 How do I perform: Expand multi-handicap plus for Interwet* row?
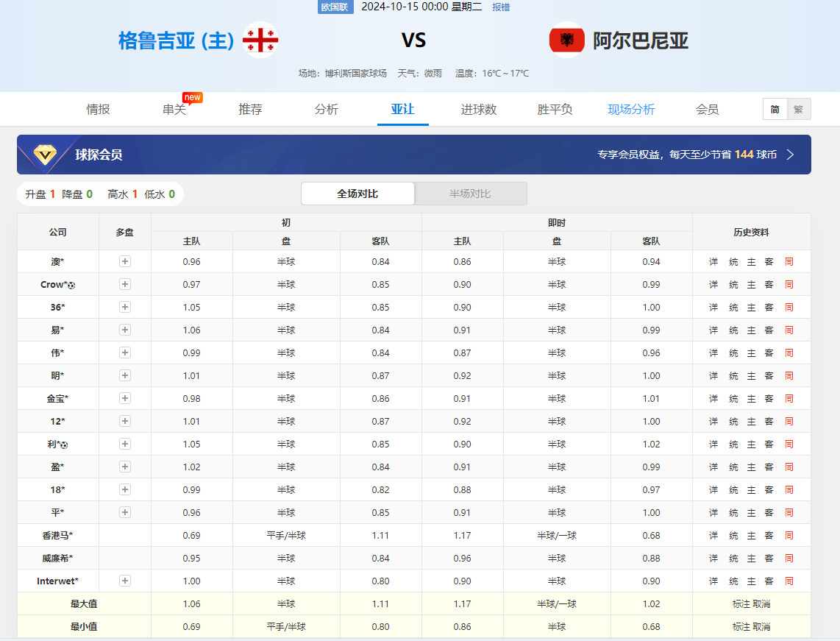click(x=125, y=581)
